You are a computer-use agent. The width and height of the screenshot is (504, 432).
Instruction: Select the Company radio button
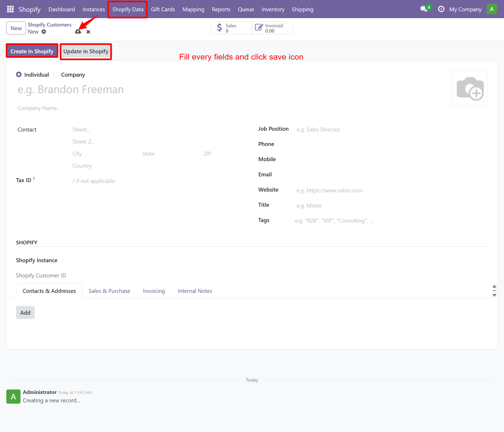pyautogui.click(x=56, y=75)
